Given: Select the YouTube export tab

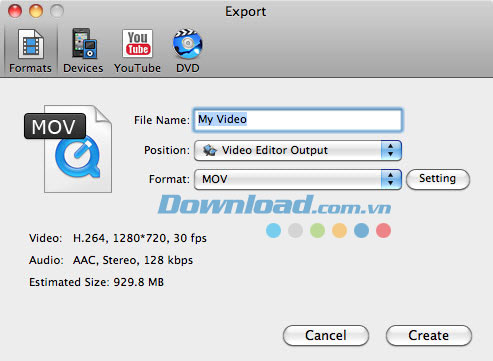Looking at the screenshot, I should [x=137, y=51].
